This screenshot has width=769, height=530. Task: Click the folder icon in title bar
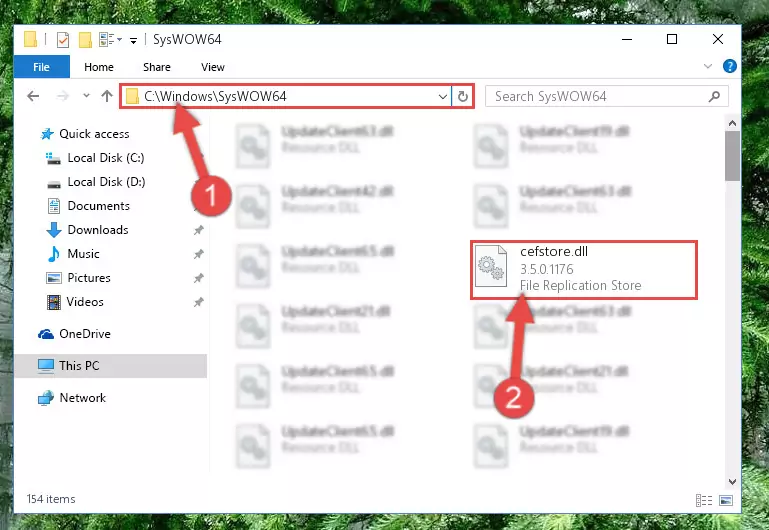tap(30, 39)
